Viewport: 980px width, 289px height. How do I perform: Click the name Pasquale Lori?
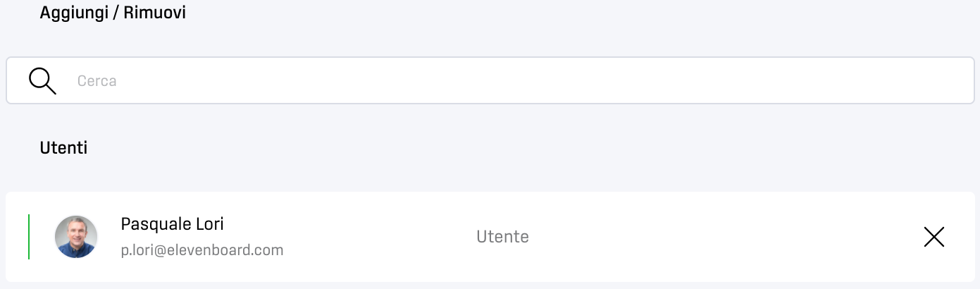click(172, 224)
